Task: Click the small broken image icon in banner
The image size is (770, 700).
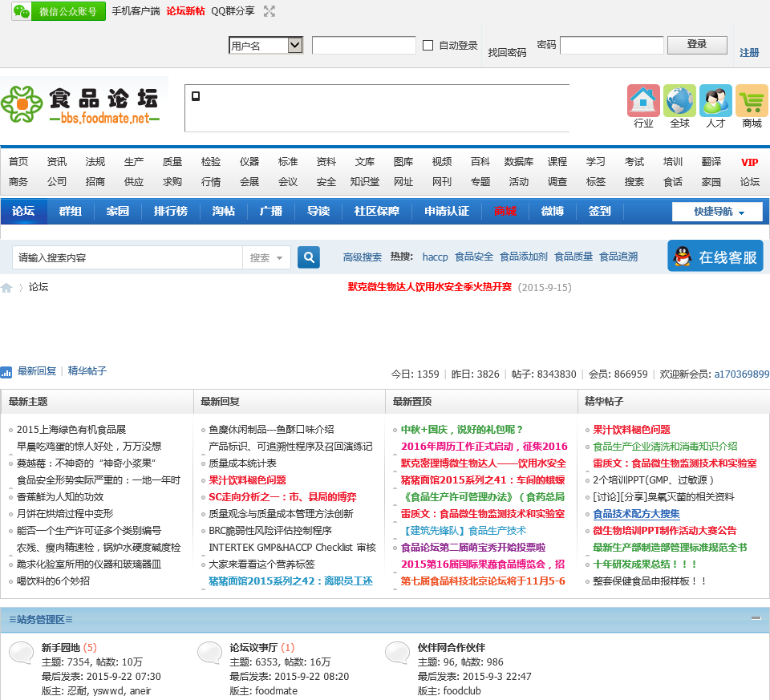Action: (x=196, y=96)
